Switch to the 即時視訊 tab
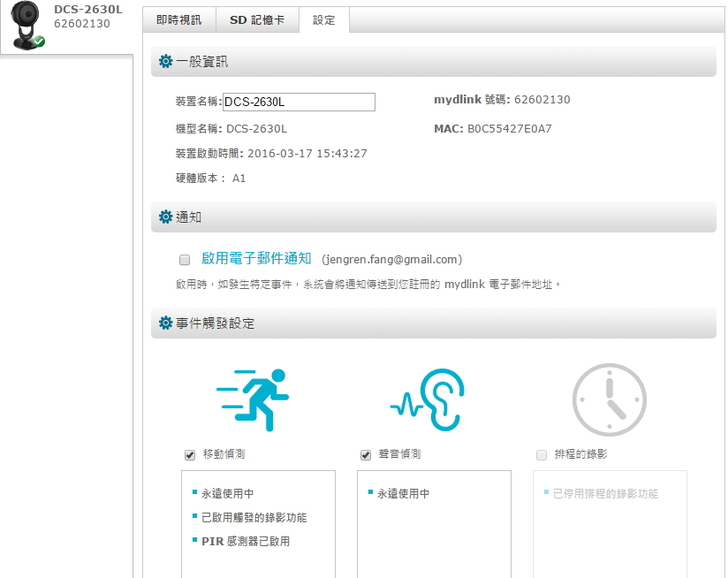 pyautogui.click(x=179, y=20)
